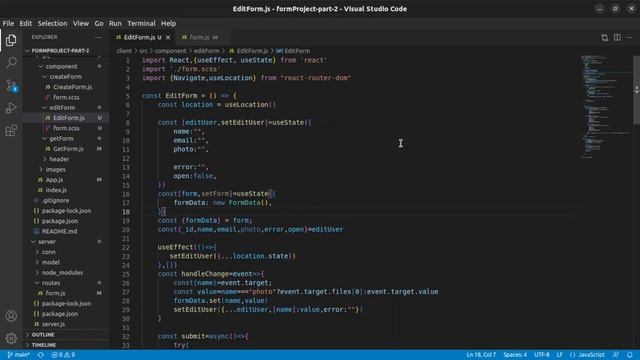Screen dimensions: 640x360
Task: Expand the TIMELINE section
Action: (44, 345)
